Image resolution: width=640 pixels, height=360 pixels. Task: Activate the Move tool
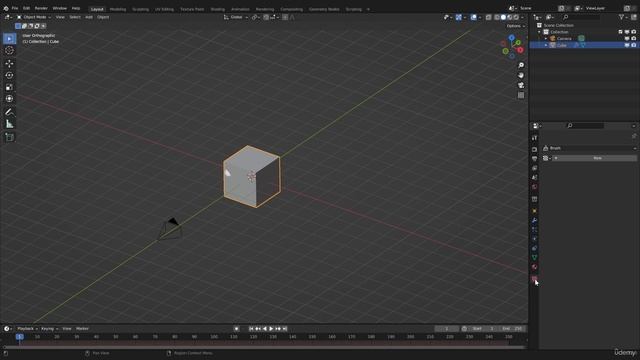point(9,63)
